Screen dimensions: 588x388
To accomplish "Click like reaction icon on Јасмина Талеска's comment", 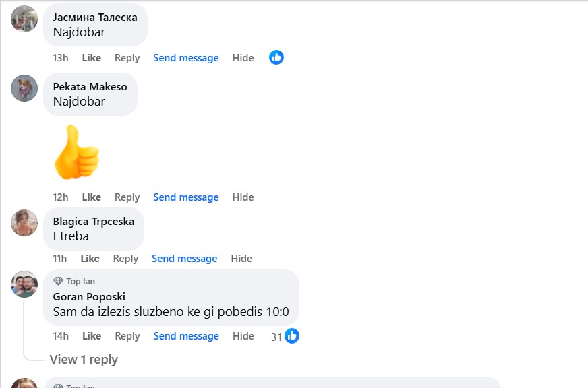I will pos(276,57).
